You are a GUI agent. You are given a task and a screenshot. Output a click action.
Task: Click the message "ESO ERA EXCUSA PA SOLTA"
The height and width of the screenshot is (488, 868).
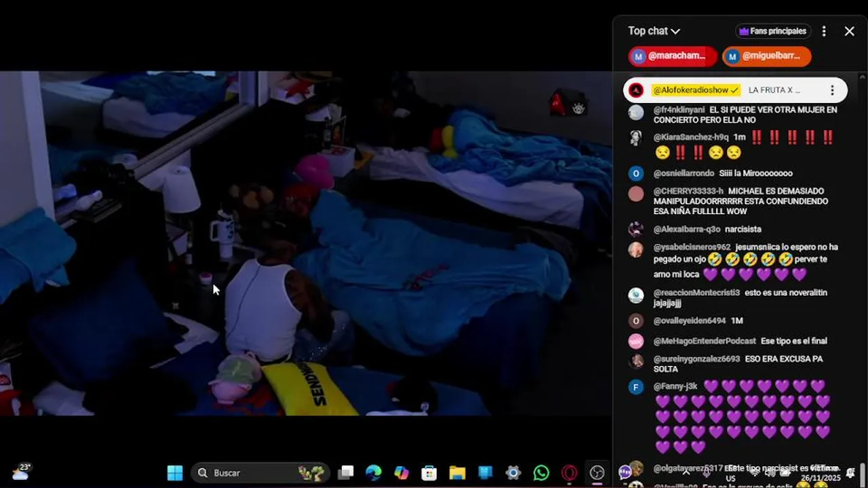point(739,364)
